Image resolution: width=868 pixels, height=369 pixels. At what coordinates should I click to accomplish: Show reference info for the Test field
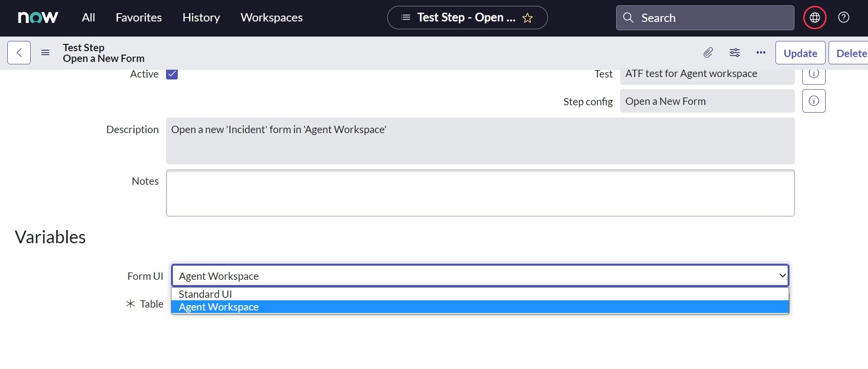813,74
